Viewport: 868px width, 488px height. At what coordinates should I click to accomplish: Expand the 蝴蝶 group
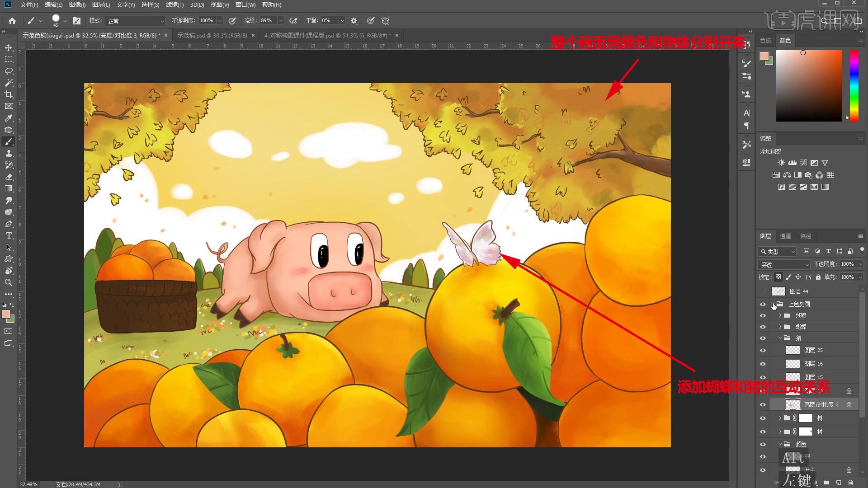point(780,327)
